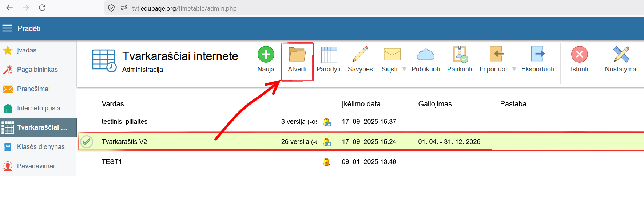Reload the page with browser refresh button

click(x=42, y=8)
